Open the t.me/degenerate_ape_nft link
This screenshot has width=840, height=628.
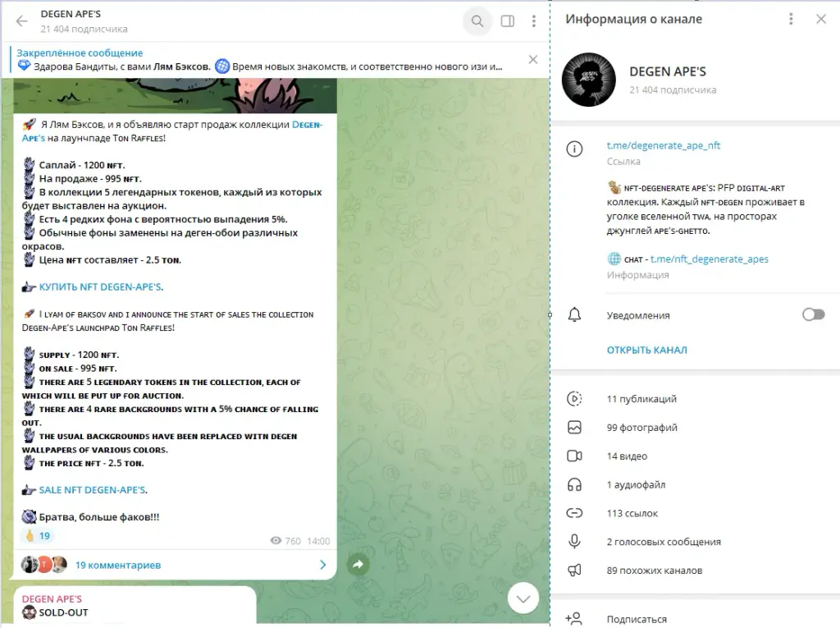pyautogui.click(x=663, y=145)
